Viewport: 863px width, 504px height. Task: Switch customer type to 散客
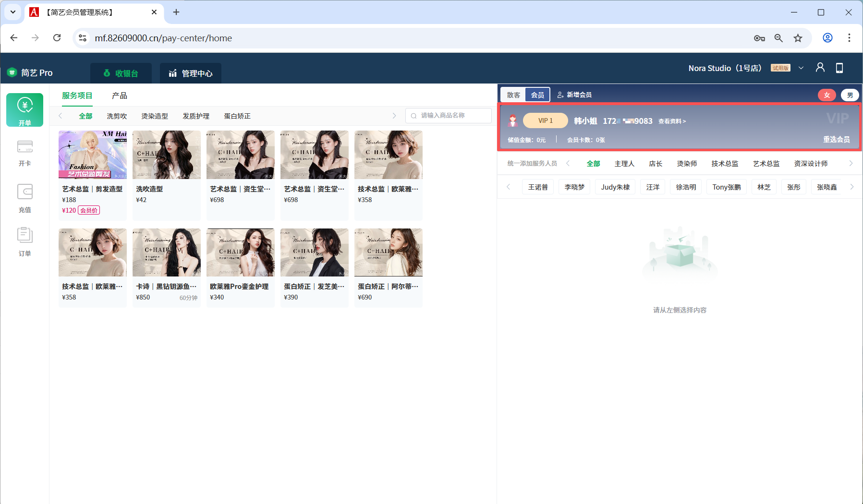click(x=513, y=95)
